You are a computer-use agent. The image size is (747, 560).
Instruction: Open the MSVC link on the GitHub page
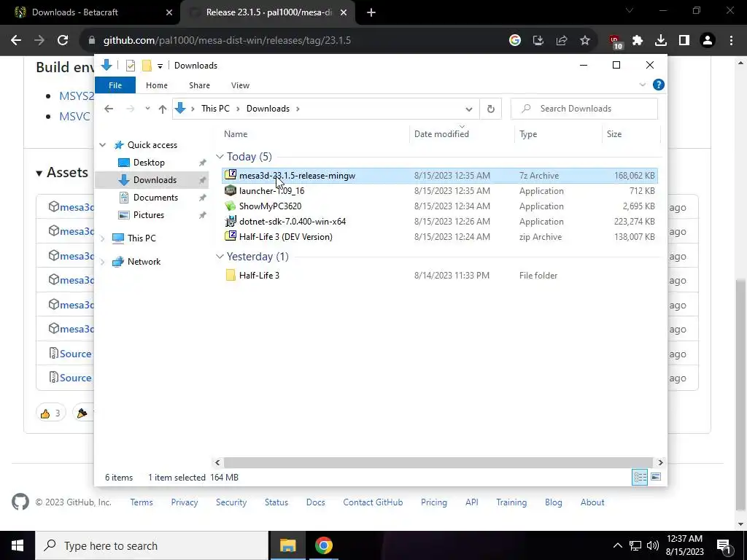coord(74,116)
